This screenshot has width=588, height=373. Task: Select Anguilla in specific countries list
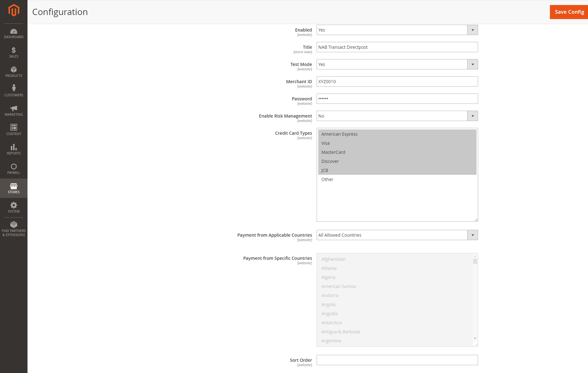click(x=395, y=314)
